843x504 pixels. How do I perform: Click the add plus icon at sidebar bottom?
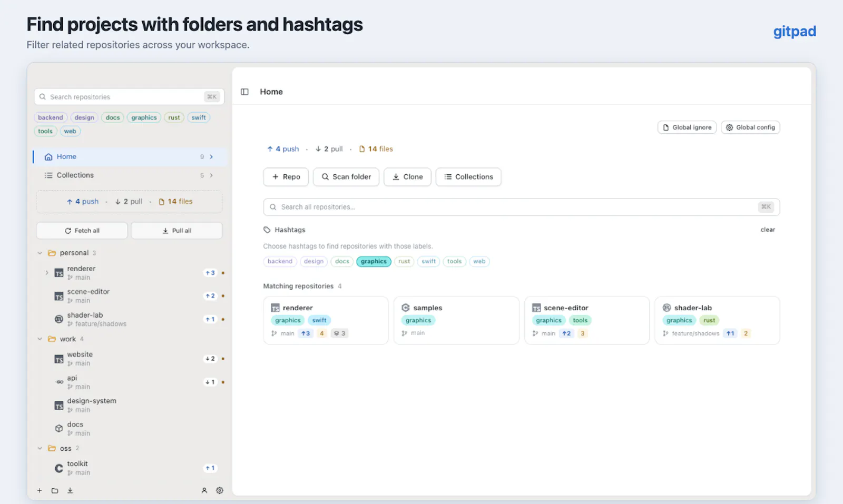(x=40, y=490)
